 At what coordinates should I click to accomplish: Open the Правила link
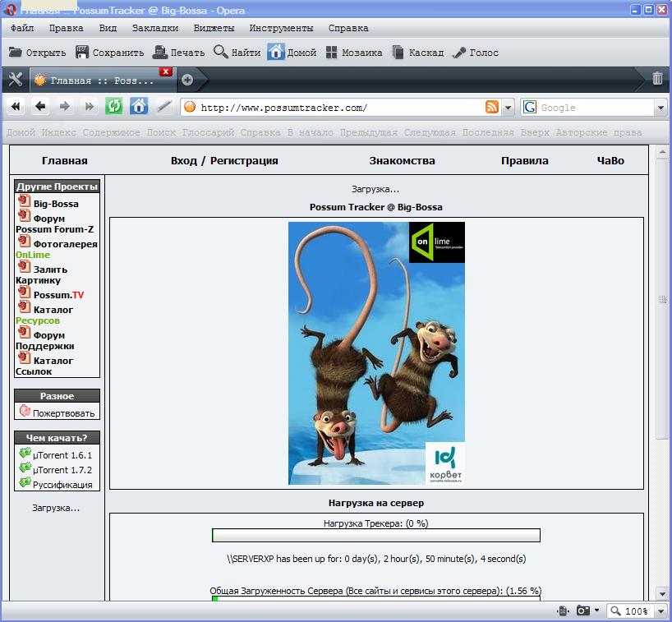pos(525,161)
